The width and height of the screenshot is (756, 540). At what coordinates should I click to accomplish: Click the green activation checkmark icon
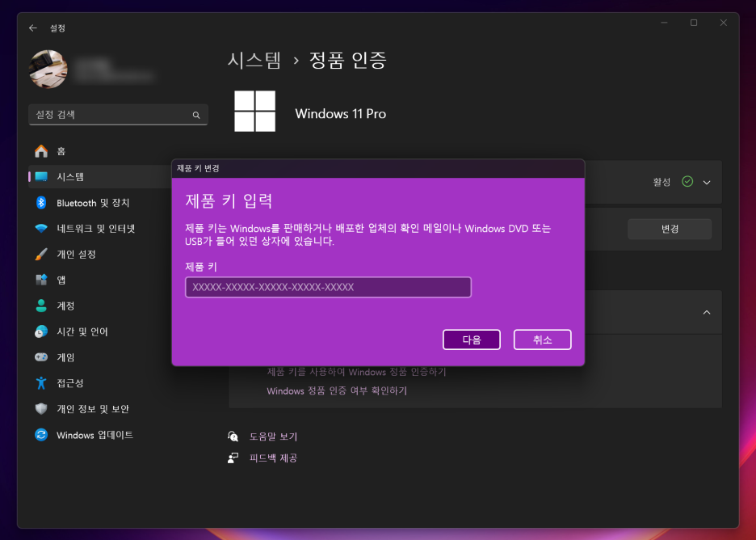point(687,181)
